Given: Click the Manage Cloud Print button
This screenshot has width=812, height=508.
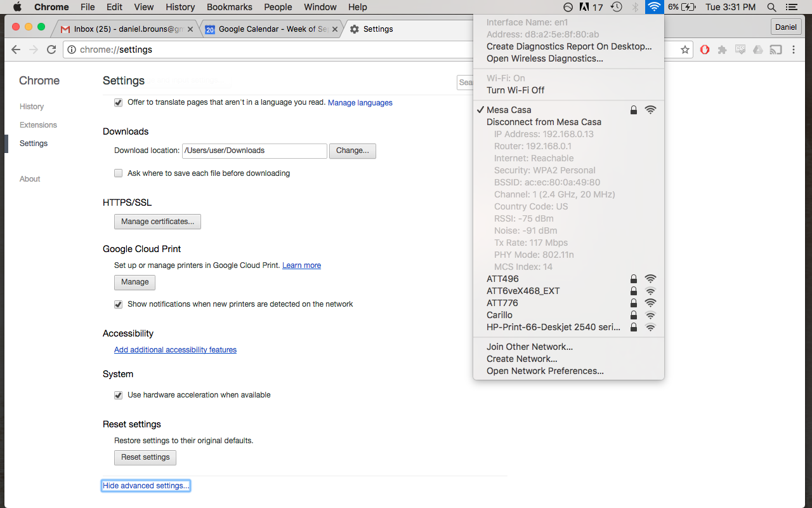Looking at the screenshot, I should (134, 282).
